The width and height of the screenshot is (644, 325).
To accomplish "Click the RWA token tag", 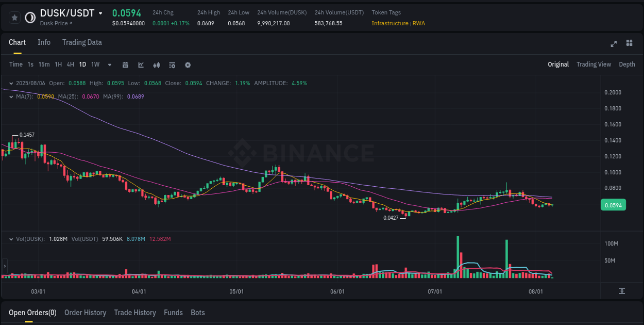I will pos(418,23).
